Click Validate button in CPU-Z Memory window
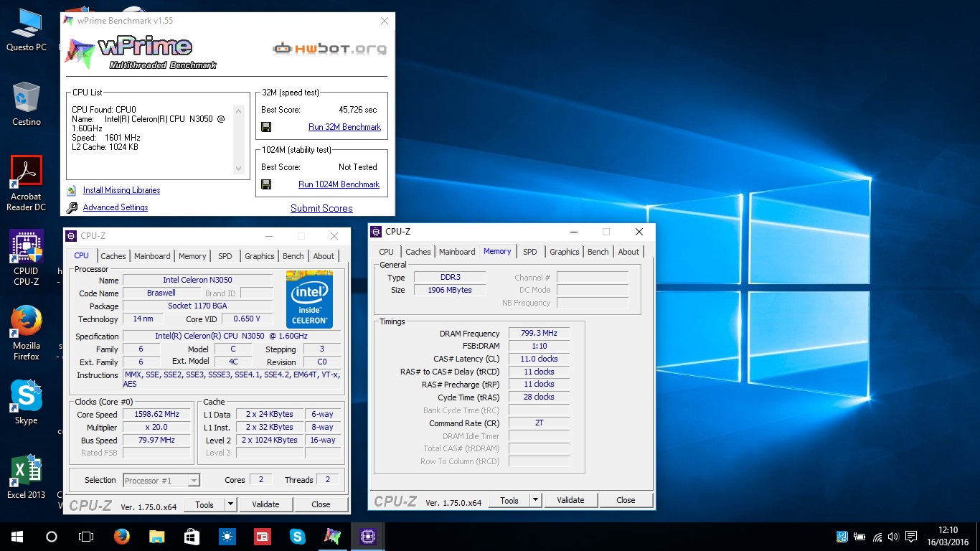Image resolution: width=980 pixels, height=551 pixels. point(570,500)
